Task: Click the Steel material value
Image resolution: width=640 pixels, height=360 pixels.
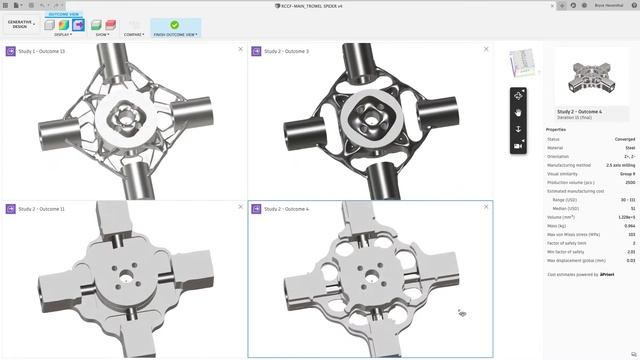Action: [630, 148]
